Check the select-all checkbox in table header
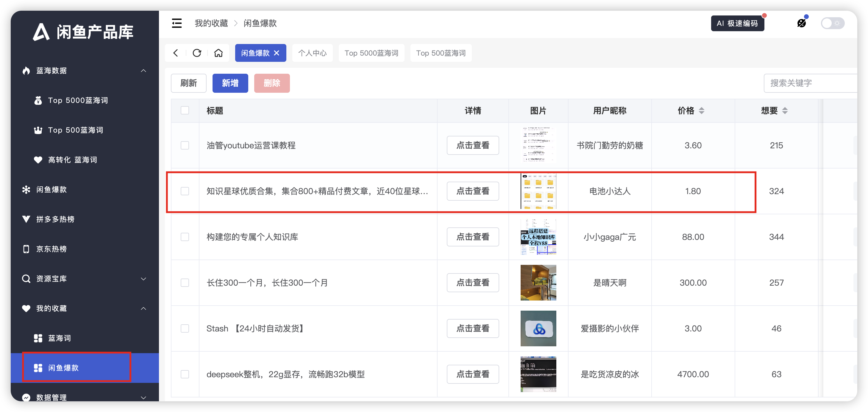This screenshot has width=868, height=412. click(185, 110)
